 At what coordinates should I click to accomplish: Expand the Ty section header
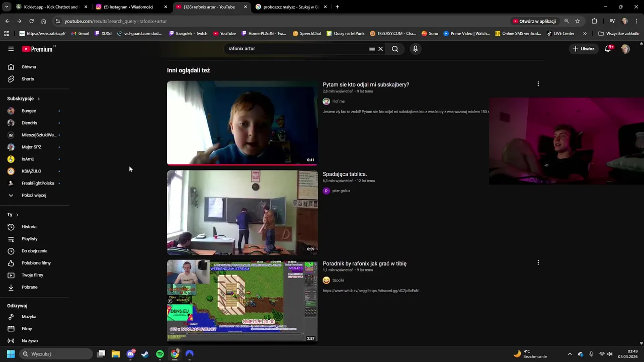pyautogui.click(x=13, y=215)
